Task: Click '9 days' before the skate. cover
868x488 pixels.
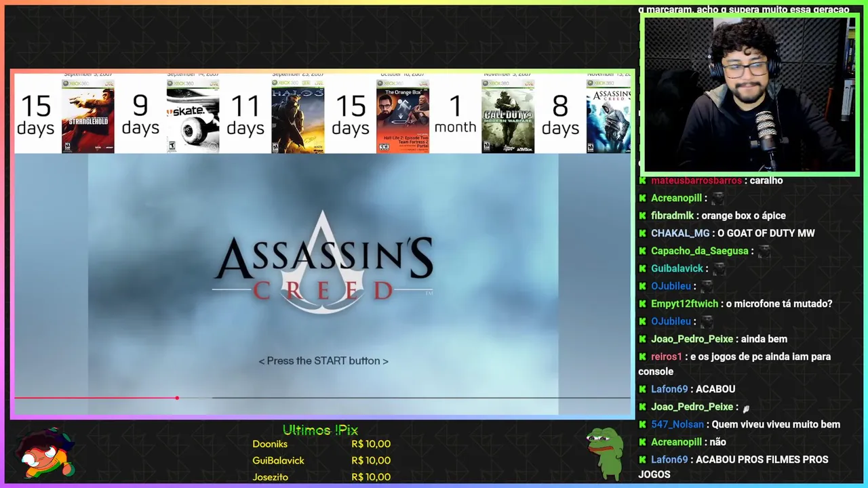Action: point(140,115)
